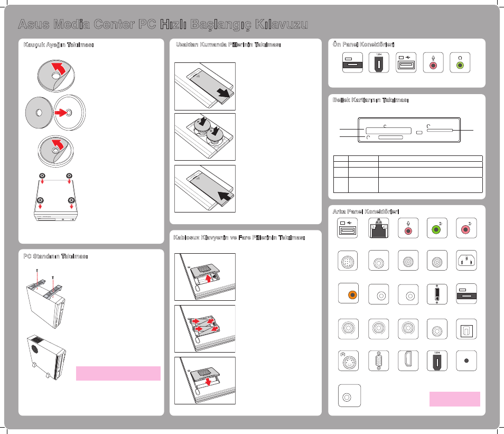Select the round multi-pin DIN connector icon
This screenshot has width=504, height=434.
coord(348,261)
